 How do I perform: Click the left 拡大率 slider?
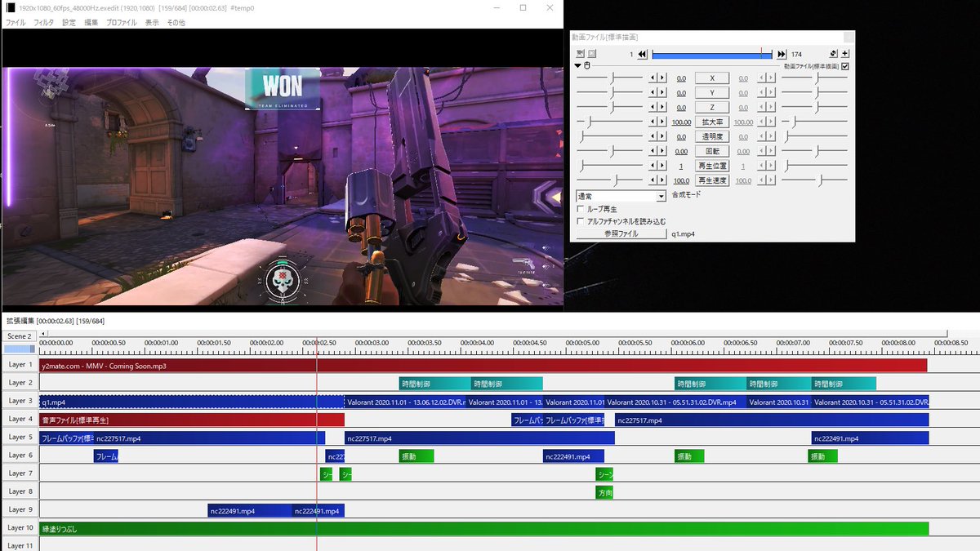coord(608,122)
